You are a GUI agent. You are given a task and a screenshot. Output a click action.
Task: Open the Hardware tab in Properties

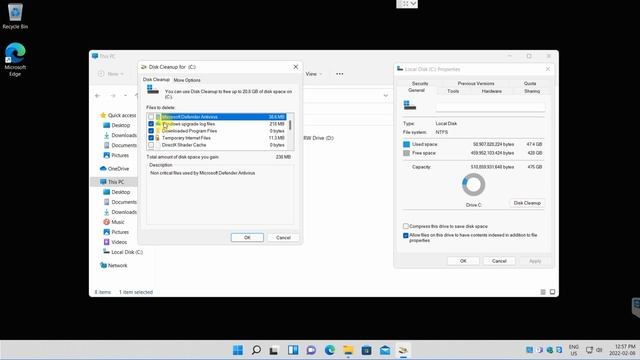click(x=491, y=91)
